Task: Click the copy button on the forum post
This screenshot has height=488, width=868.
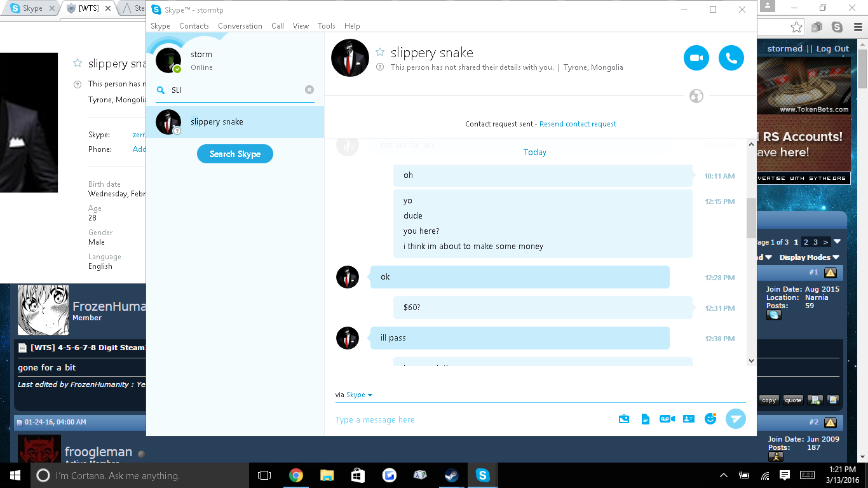Action: [769, 400]
